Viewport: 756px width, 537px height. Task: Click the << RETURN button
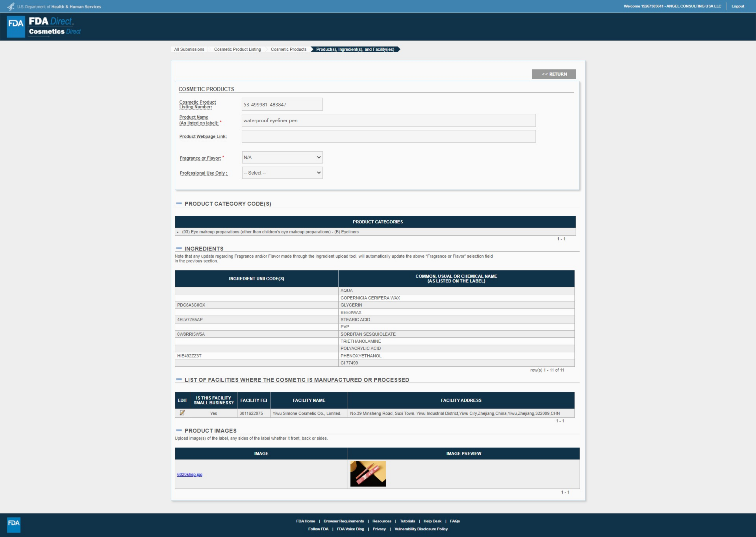pyautogui.click(x=554, y=74)
